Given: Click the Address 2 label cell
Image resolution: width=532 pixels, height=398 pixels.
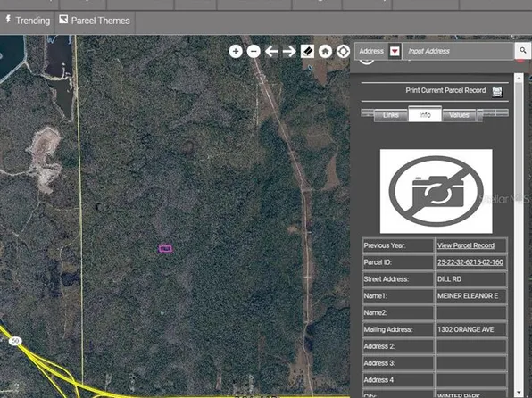Looking at the screenshot, I should [398, 346].
